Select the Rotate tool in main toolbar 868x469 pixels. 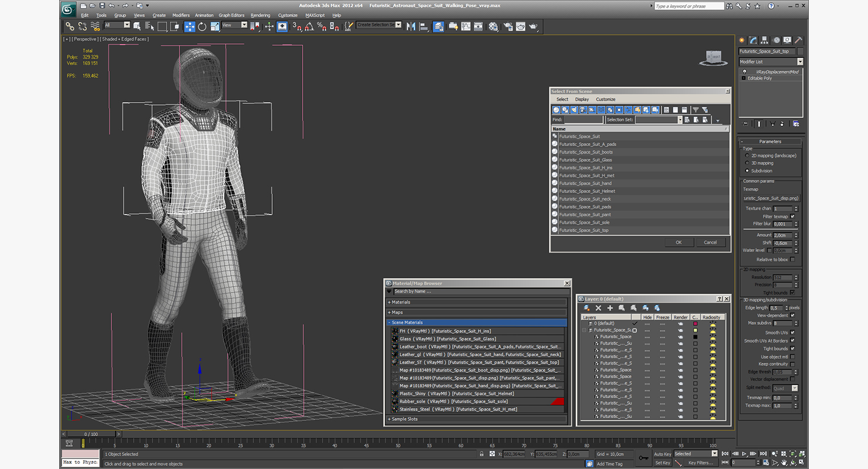coord(202,26)
